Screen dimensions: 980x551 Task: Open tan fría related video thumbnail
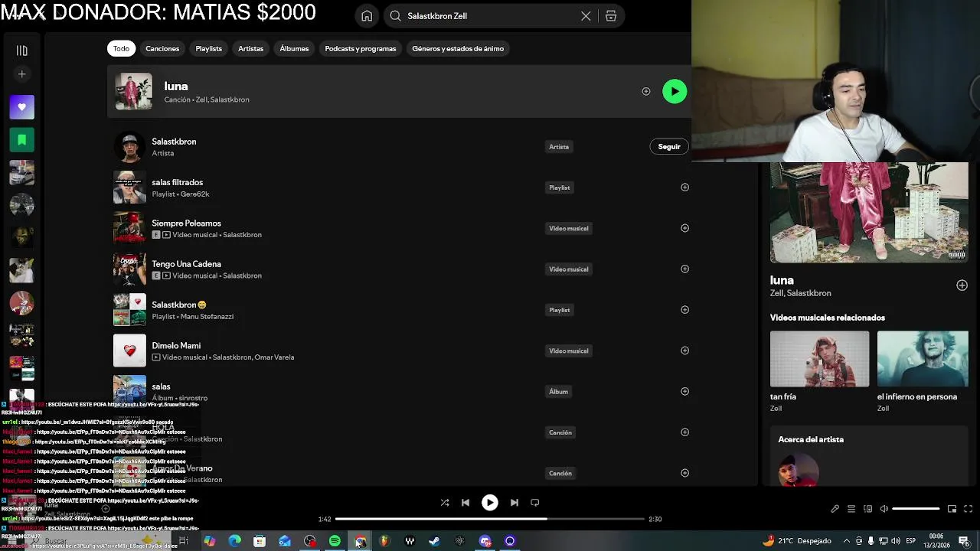point(819,359)
